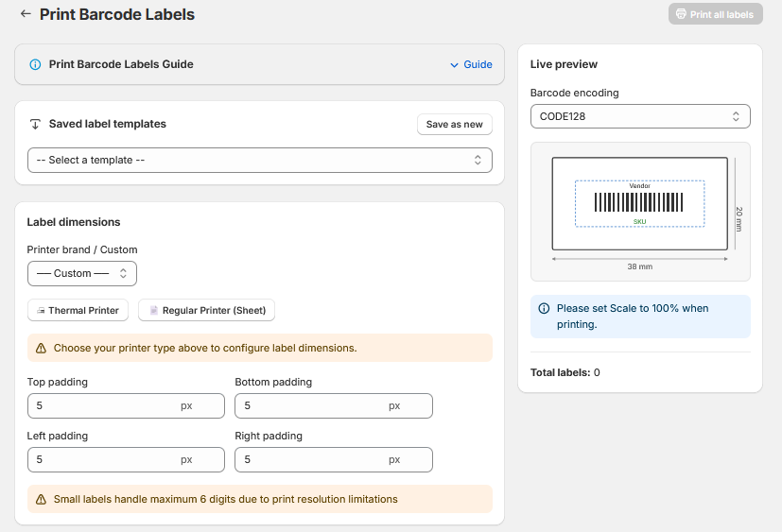The image size is (782, 532).
Task: Click the Top padding label
Action: [x=58, y=382]
